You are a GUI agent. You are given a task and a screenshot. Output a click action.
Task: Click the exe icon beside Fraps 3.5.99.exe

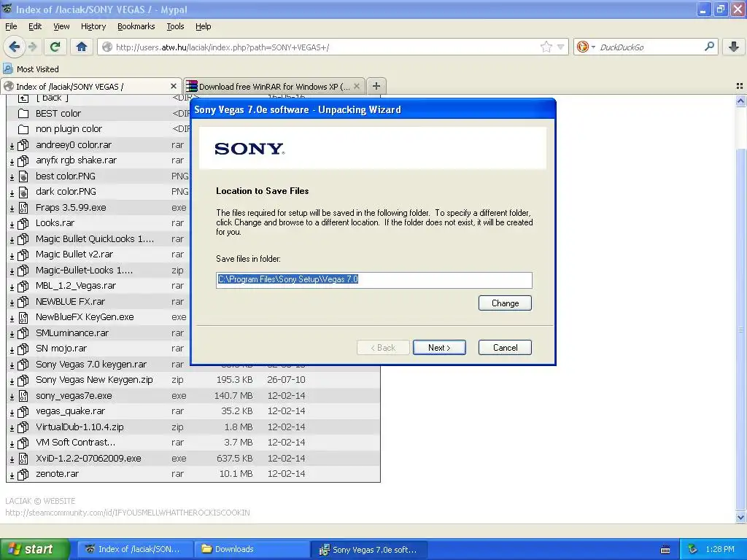coord(23,208)
